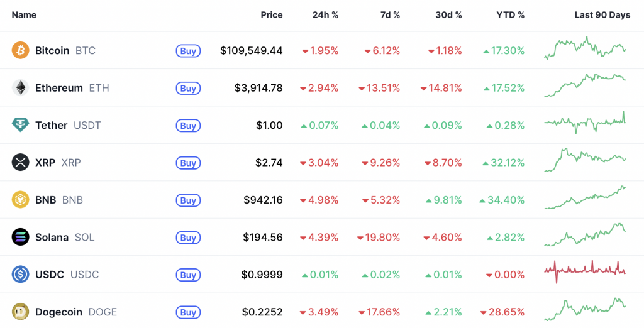The height and width of the screenshot is (328, 644).
Task: Click the Ethereum diamond logo icon
Action: (21, 88)
